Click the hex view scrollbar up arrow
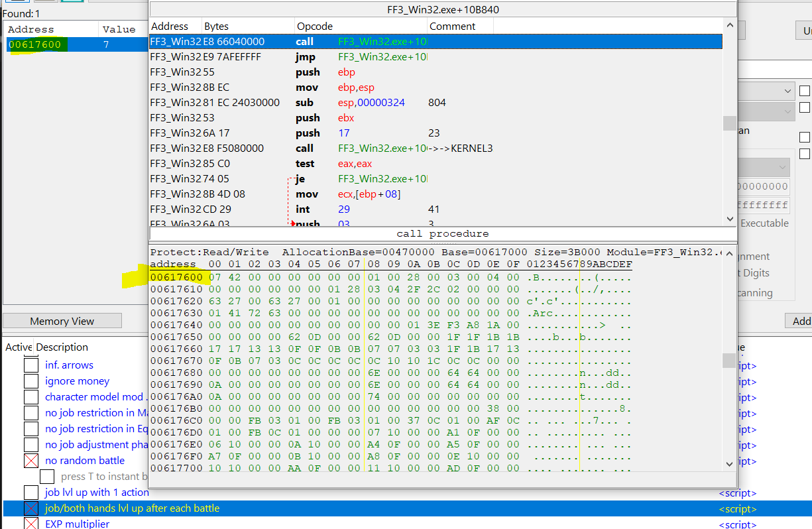 729,253
